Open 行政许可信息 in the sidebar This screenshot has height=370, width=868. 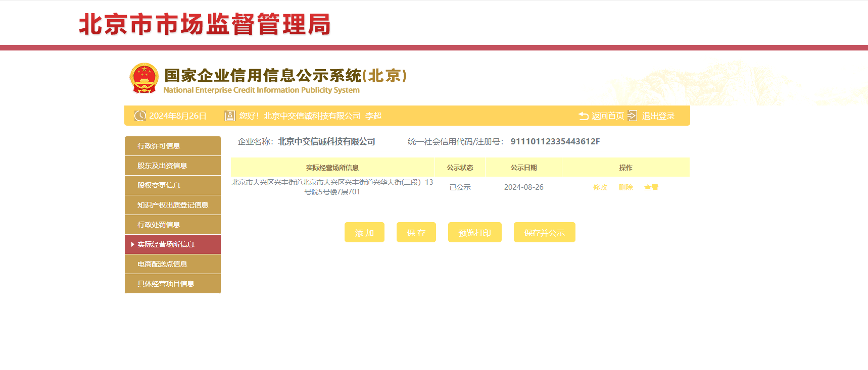click(x=173, y=146)
